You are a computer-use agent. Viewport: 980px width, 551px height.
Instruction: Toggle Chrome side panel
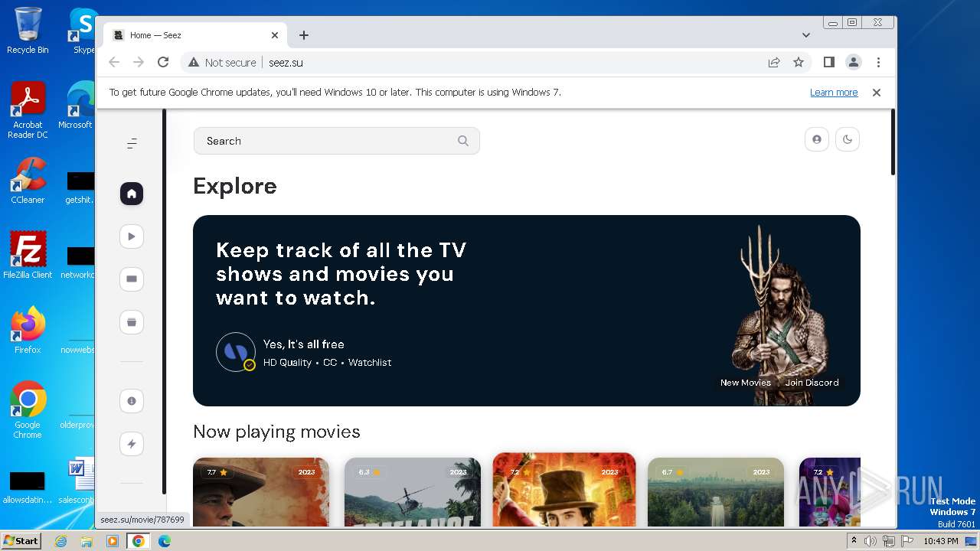click(x=828, y=63)
